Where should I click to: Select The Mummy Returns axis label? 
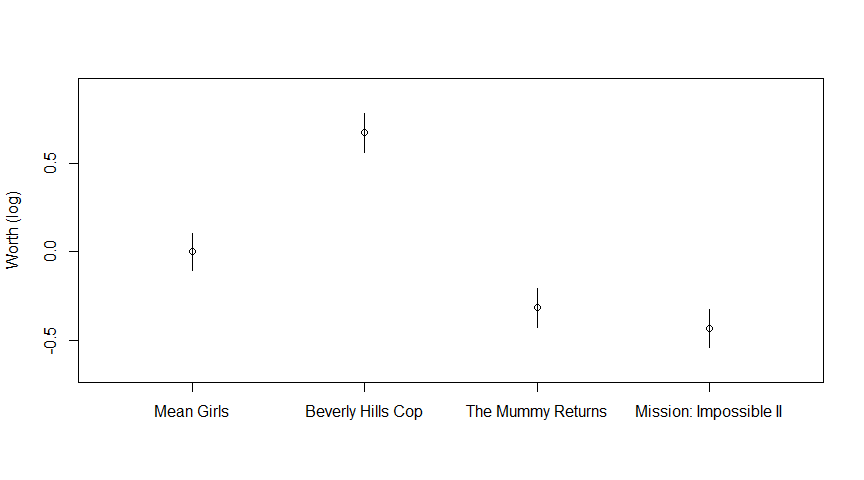pyautogui.click(x=536, y=412)
